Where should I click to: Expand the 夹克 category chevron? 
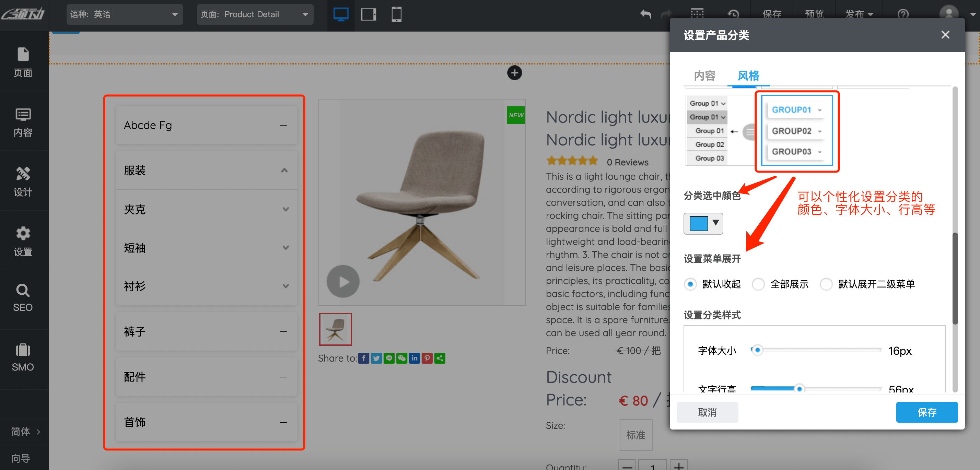(286, 209)
